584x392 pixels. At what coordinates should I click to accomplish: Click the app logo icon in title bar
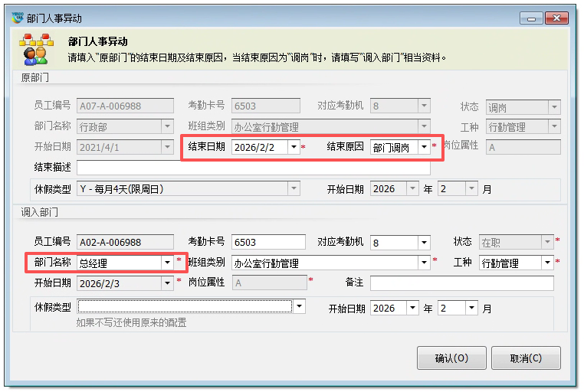17,17
